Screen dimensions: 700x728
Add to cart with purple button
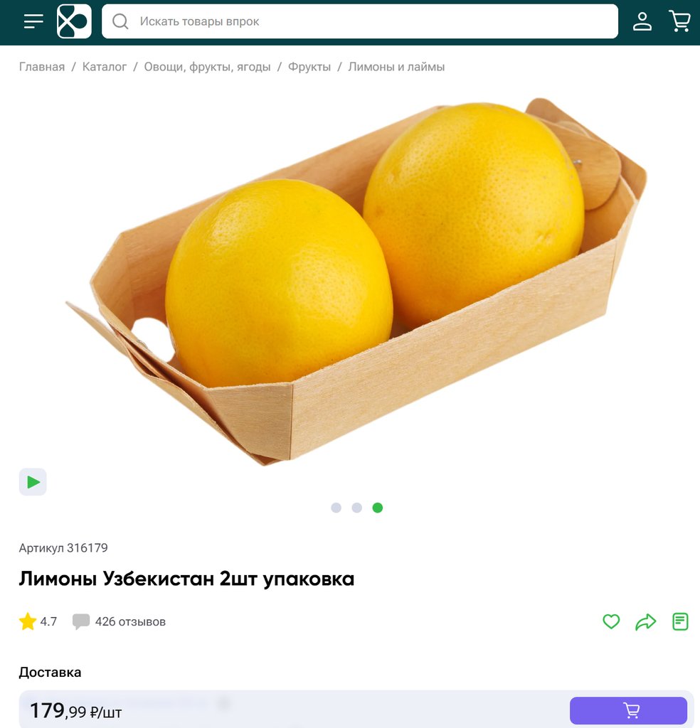[x=628, y=710]
